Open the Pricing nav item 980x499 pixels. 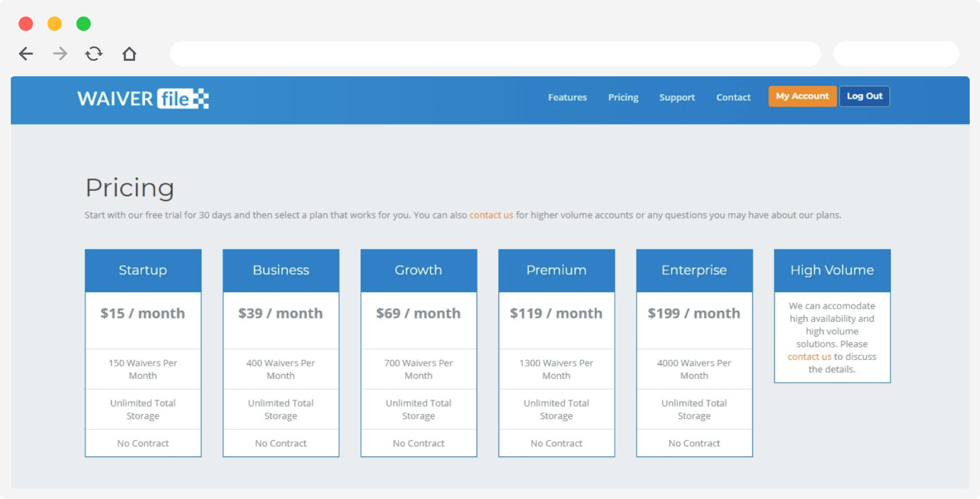pos(623,97)
